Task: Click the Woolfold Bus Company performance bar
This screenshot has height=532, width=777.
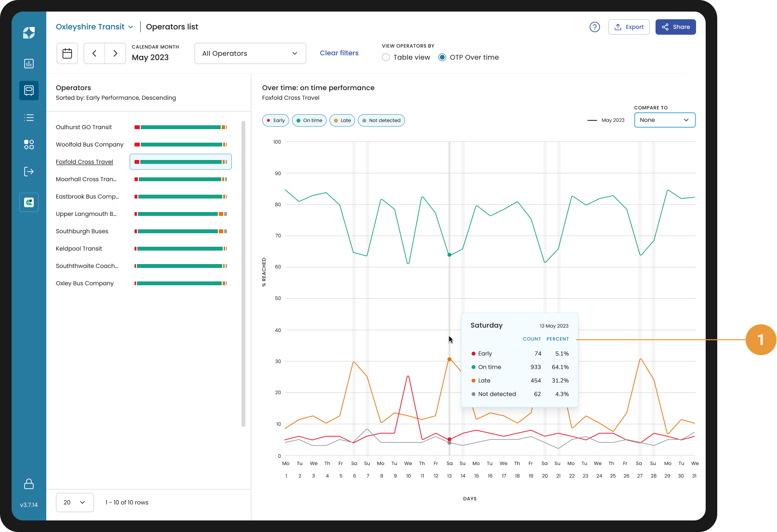Action: [181, 145]
